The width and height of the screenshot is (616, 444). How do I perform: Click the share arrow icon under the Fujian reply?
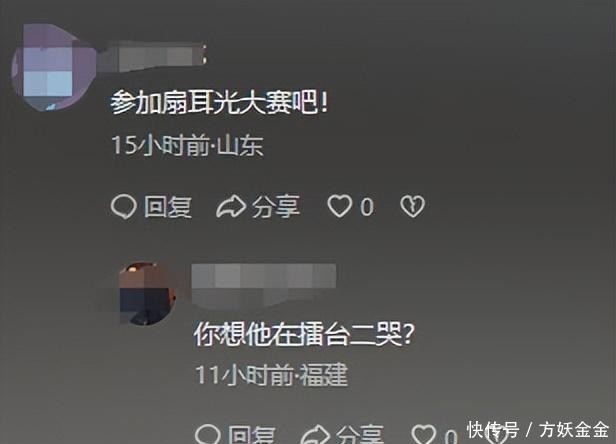click(315, 435)
